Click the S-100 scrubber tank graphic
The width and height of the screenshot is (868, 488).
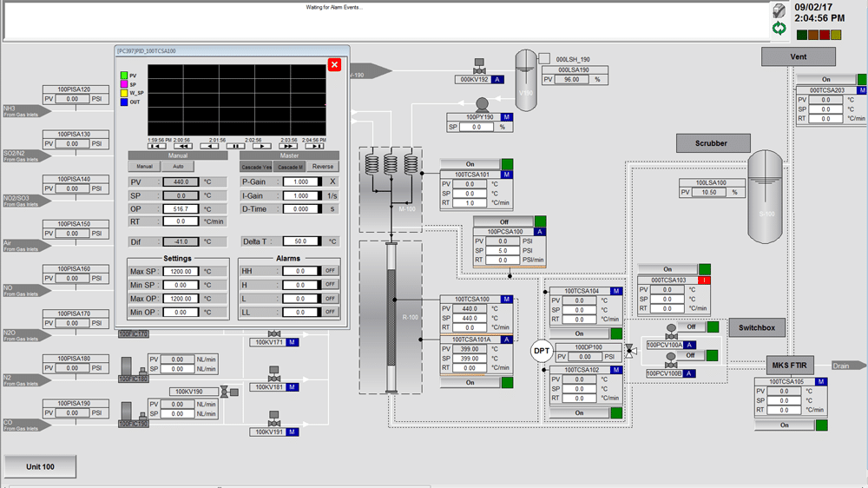[x=765, y=196]
